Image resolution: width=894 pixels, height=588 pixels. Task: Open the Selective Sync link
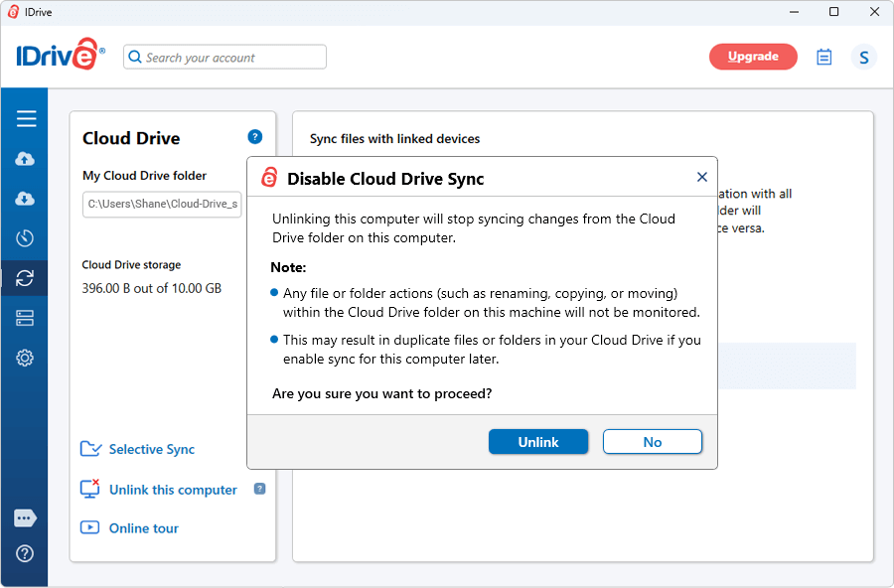point(151,449)
